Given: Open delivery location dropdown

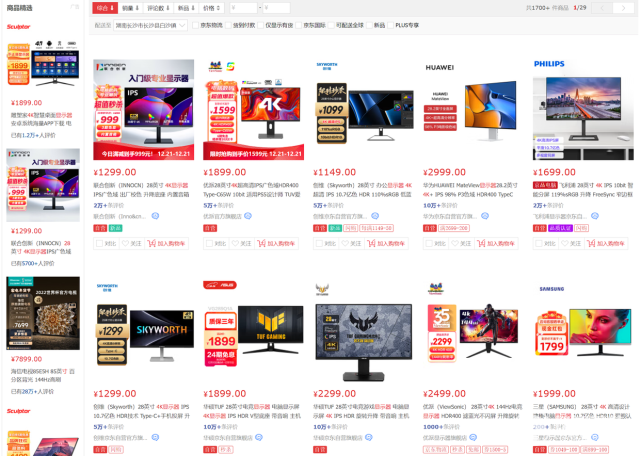Looking at the screenshot, I should 150,25.
